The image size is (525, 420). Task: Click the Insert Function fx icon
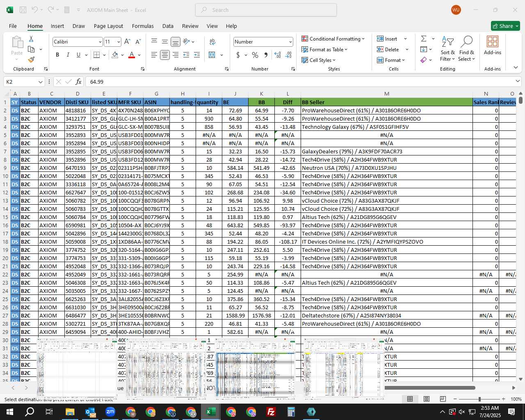point(78,82)
